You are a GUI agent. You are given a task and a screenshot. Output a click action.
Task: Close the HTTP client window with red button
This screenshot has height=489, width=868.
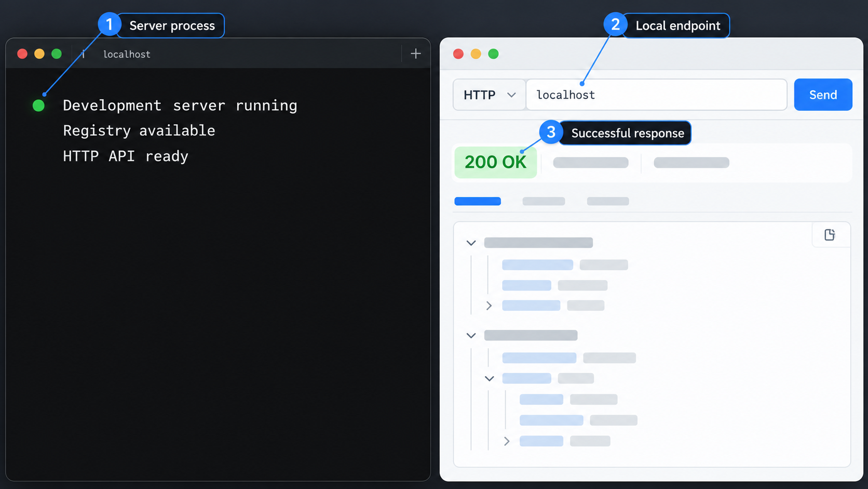coord(458,54)
